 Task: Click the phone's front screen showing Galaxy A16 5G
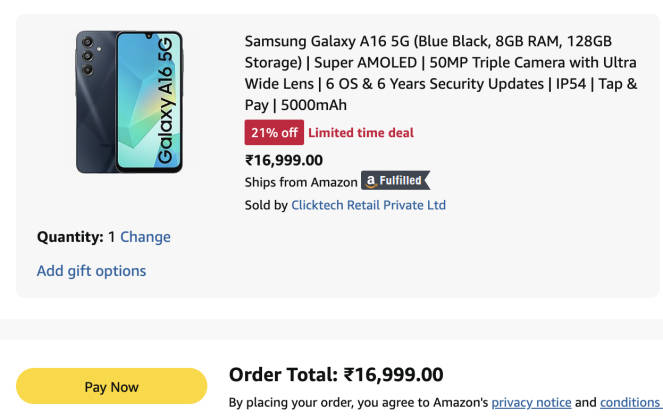150,101
